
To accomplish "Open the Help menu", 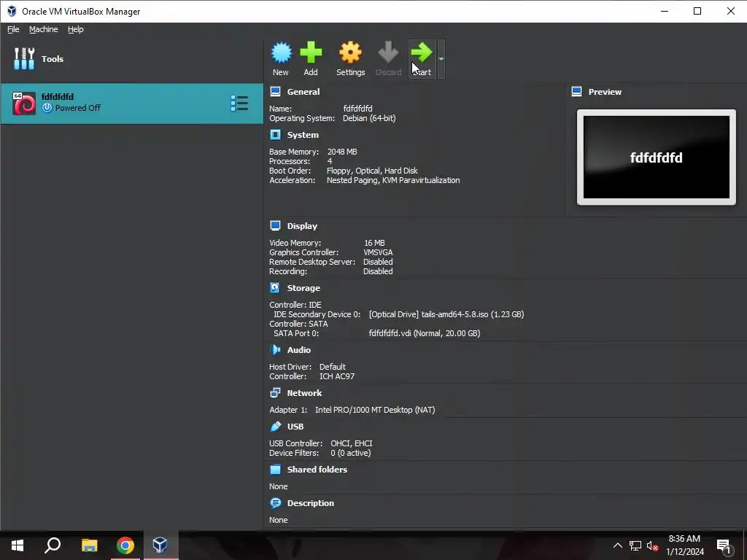I will pyautogui.click(x=75, y=29).
